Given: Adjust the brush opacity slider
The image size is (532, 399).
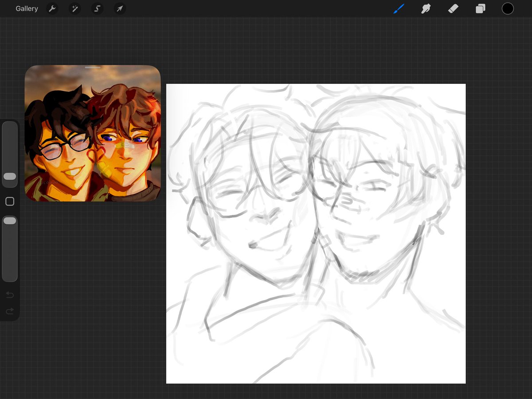Looking at the screenshot, I should [x=10, y=221].
